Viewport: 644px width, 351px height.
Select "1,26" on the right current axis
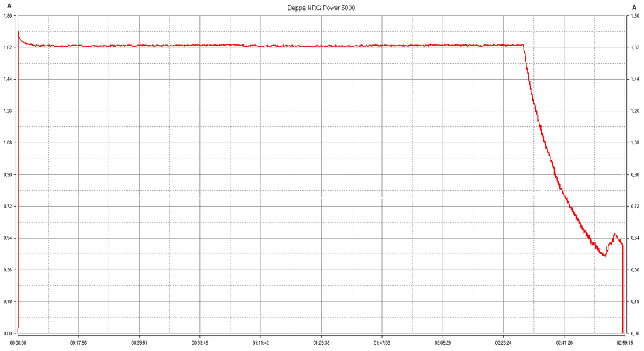coord(635,111)
